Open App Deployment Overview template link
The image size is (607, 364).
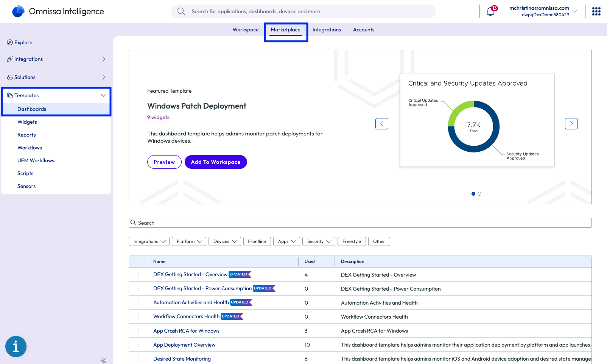pyautogui.click(x=184, y=345)
